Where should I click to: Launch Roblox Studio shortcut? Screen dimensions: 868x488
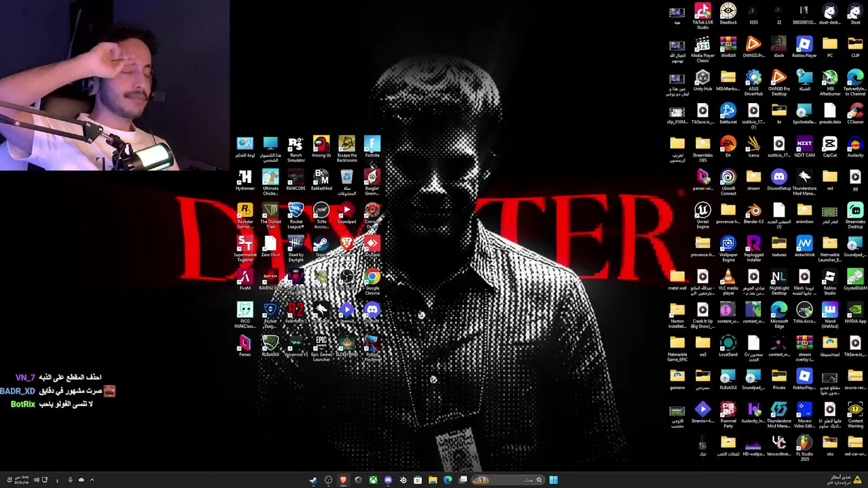(x=830, y=282)
